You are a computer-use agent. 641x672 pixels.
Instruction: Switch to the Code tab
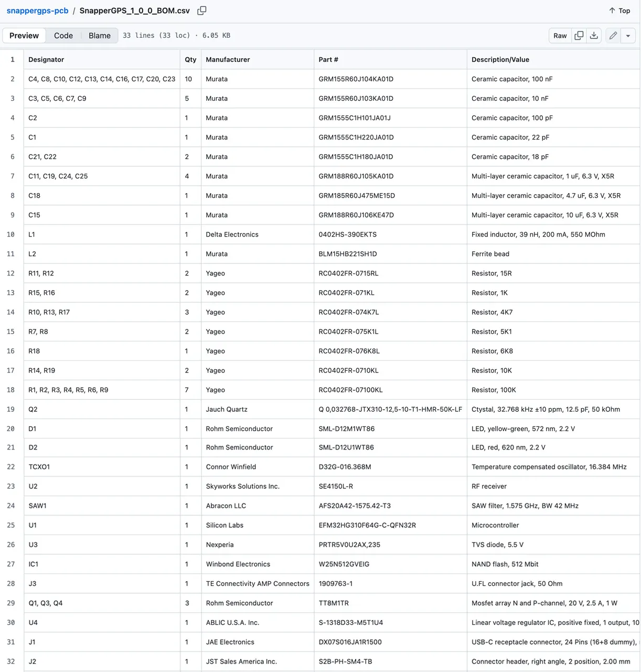point(63,36)
